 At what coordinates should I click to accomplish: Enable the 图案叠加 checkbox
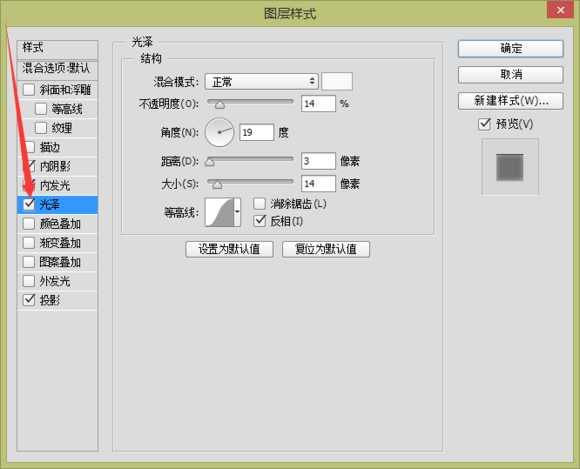point(29,262)
